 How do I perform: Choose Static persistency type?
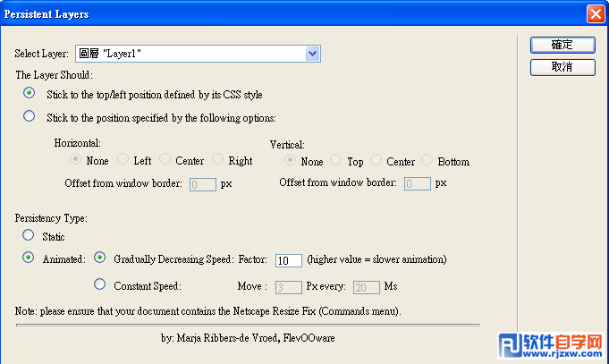[x=28, y=235]
